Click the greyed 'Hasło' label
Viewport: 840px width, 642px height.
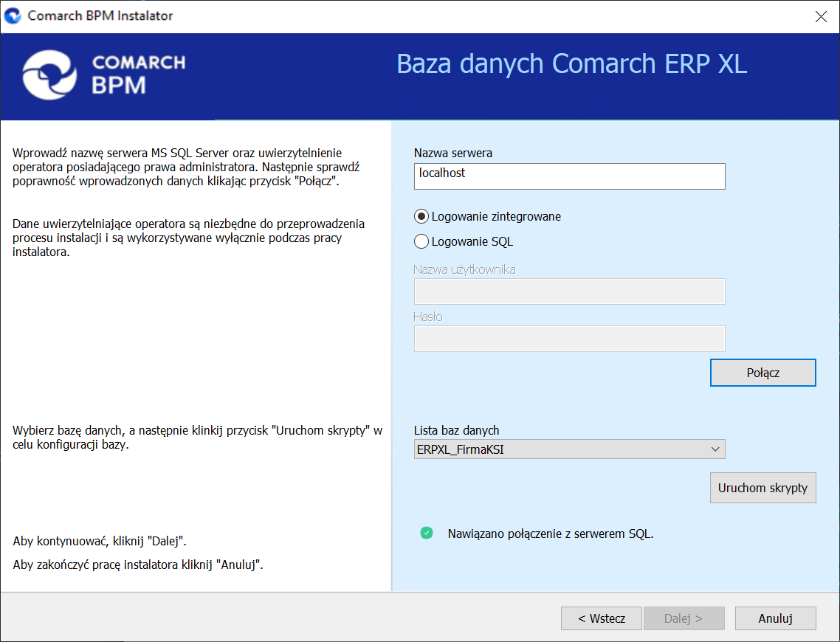428,317
